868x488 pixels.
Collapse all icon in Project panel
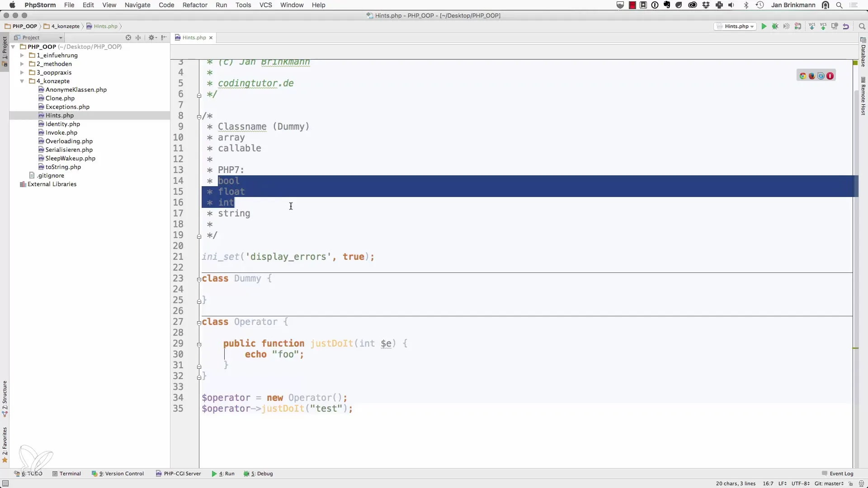[138, 38]
